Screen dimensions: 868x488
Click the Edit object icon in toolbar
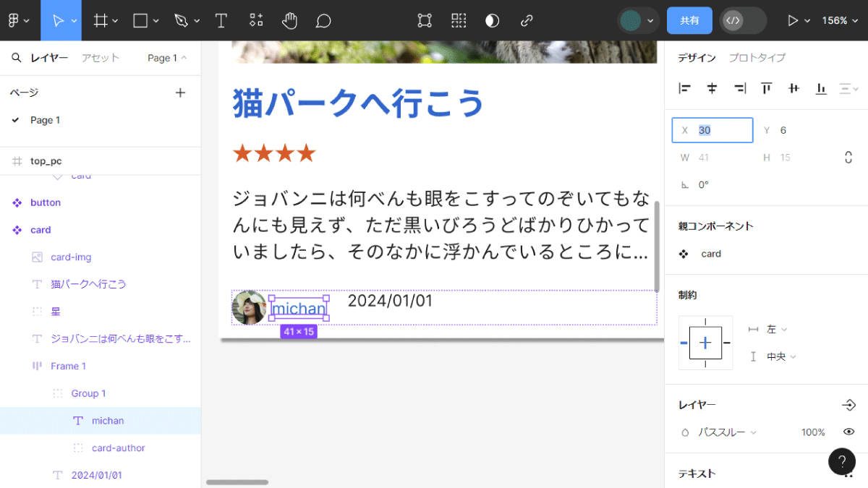point(425,20)
